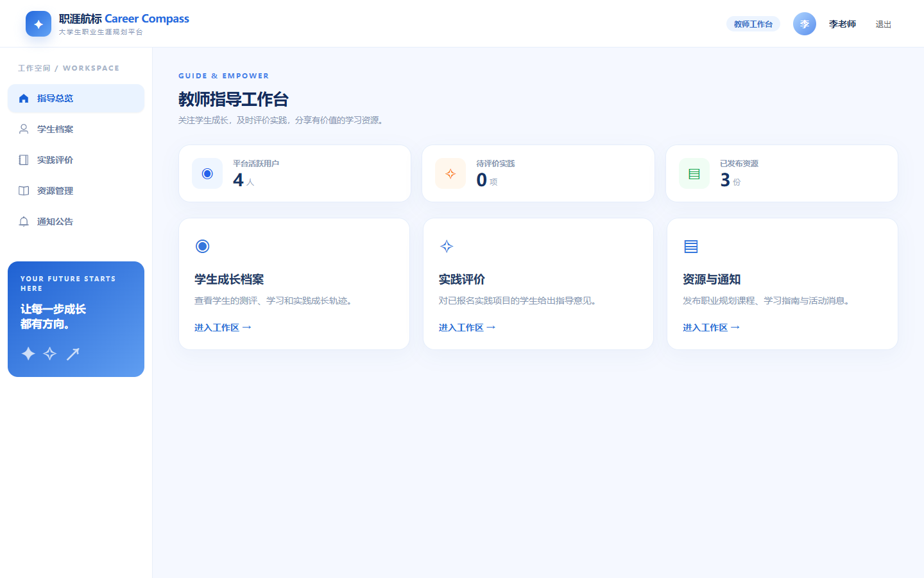Click the 平台活跃用户 blue circle icon
The width and height of the screenshot is (924, 578).
point(207,173)
